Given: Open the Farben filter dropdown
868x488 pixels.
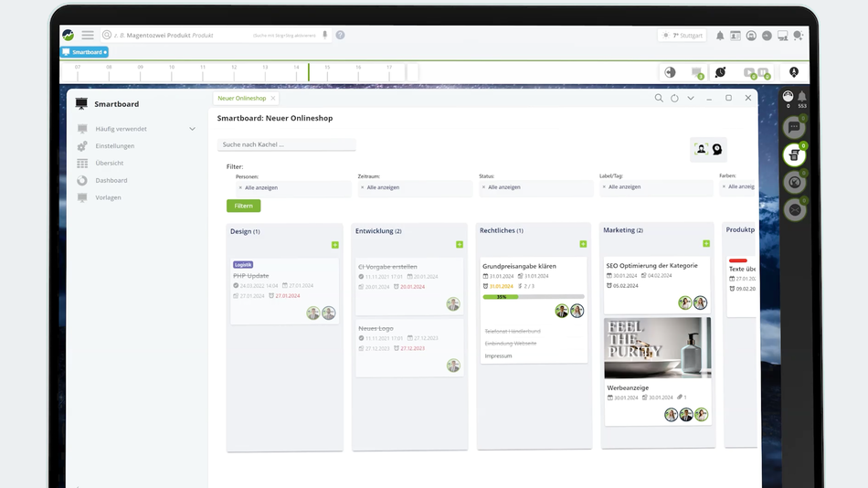Looking at the screenshot, I should [738, 186].
